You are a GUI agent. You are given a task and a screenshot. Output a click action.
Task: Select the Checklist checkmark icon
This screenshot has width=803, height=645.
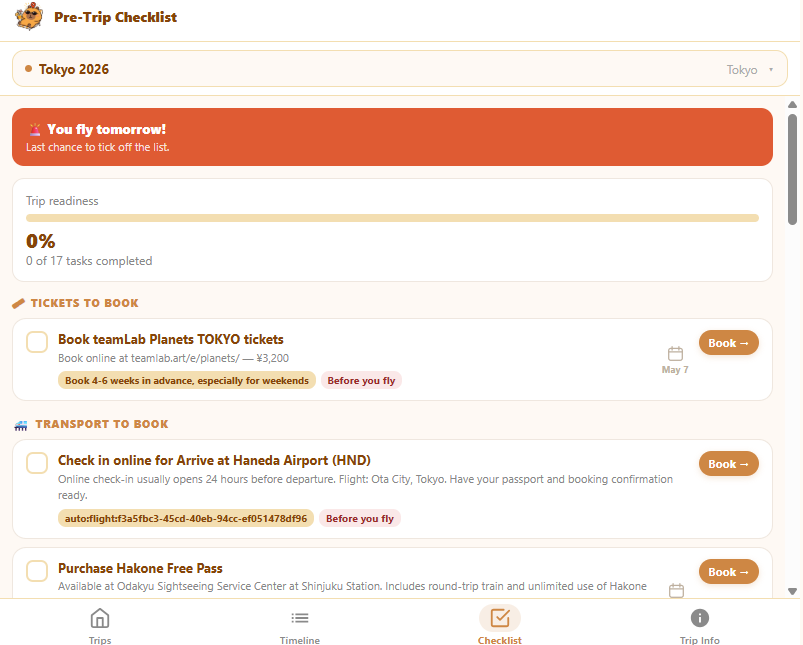(500, 618)
